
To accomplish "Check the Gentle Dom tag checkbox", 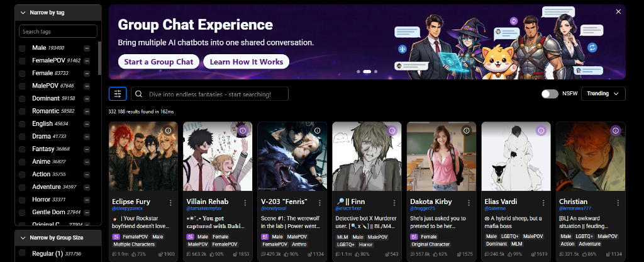I will [22, 212].
